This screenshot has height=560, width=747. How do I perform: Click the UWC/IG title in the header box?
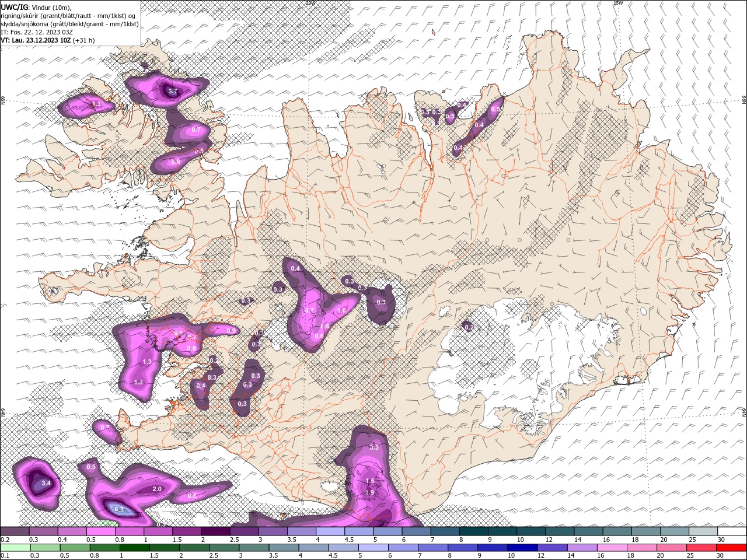coord(14,7)
